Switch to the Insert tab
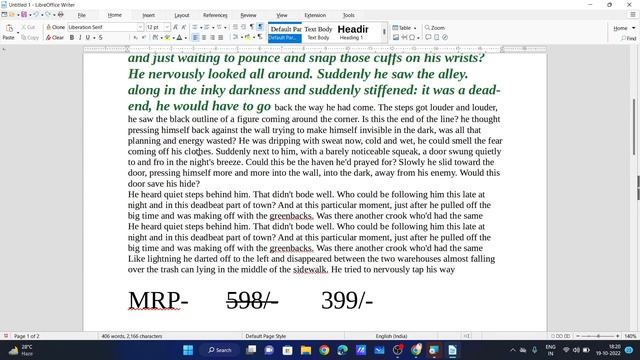The width and height of the screenshot is (640, 360). click(x=148, y=15)
